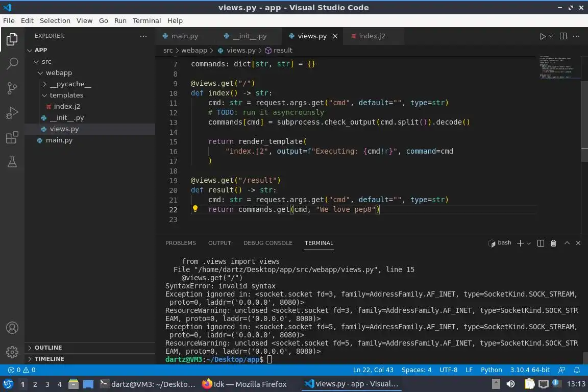Switch to dartz@VM3 terminal window in taskbar

148,384
